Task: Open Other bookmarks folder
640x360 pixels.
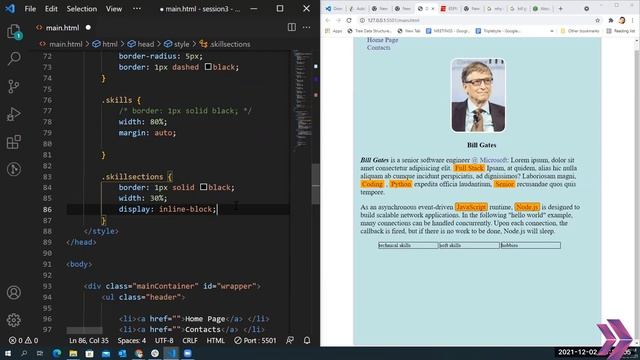Action: tap(580, 31)
